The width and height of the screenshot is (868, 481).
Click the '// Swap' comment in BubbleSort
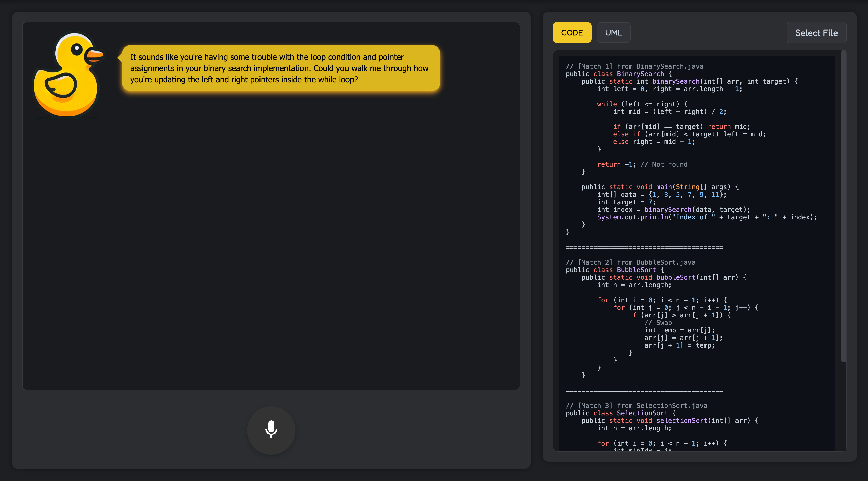coord(658,323)
